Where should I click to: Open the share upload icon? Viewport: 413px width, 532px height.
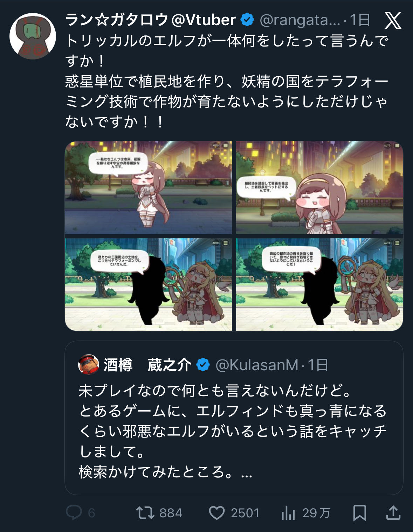click(x=393, y=513)
